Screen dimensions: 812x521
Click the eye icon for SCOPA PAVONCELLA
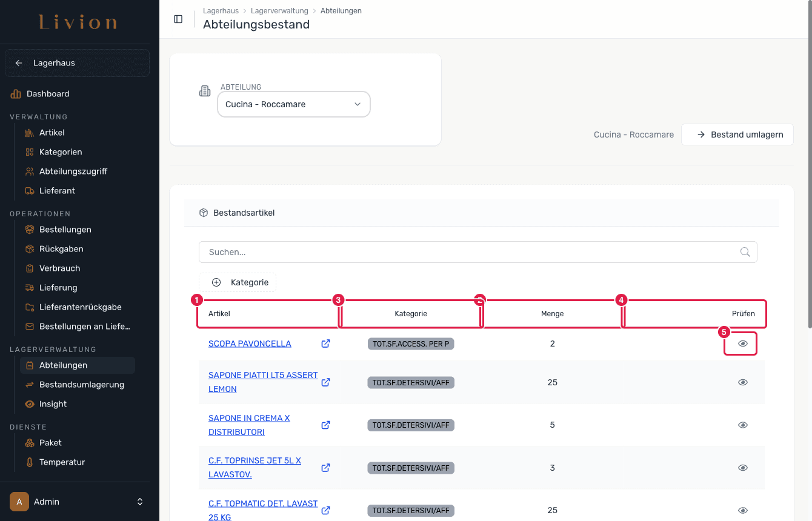pyautogui.click(x=743, y=343)
